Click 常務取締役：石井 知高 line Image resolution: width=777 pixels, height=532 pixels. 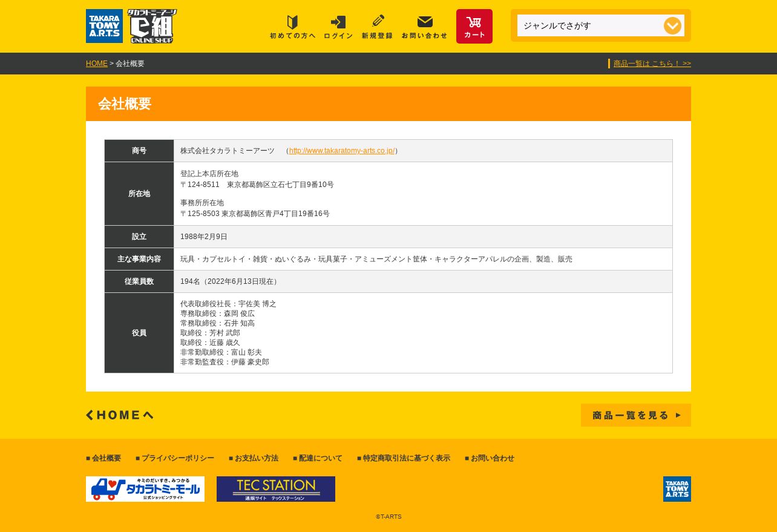(x=217, y=323)
